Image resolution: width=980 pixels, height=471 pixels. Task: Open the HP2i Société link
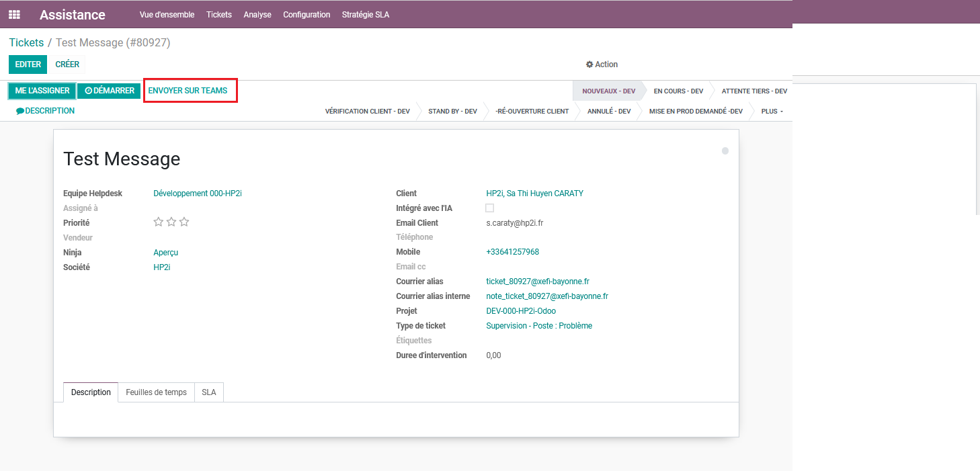pyautogui.click(x=162, y=267)
